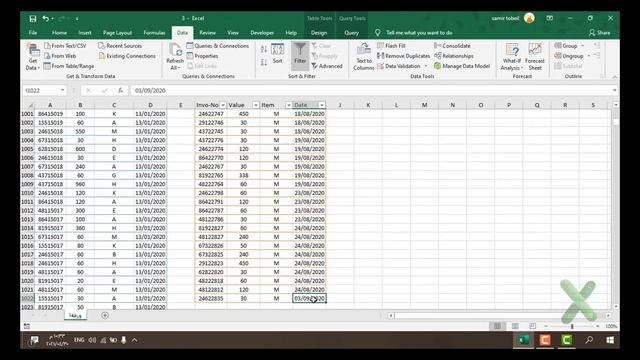The height and width of the screenshot is (360, 640).
Task: Sort Z to A descending
Action: pyautogui.click(x=264, y=62)
